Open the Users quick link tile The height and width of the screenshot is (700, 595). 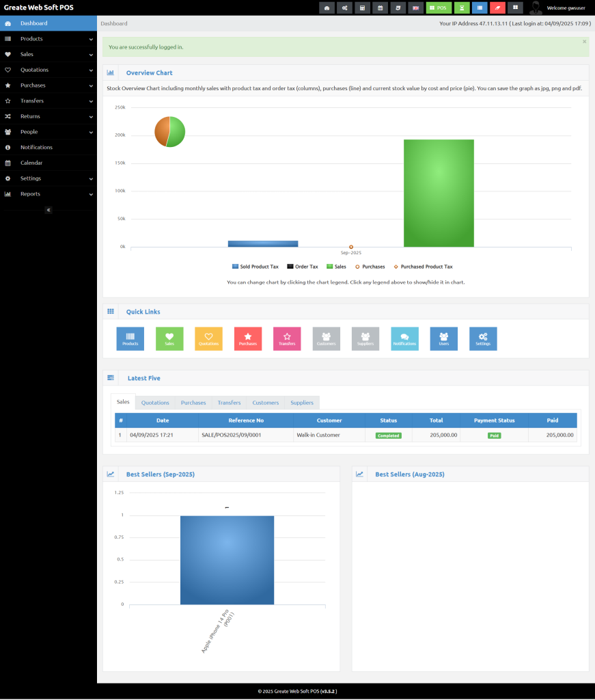coord(443,338)
